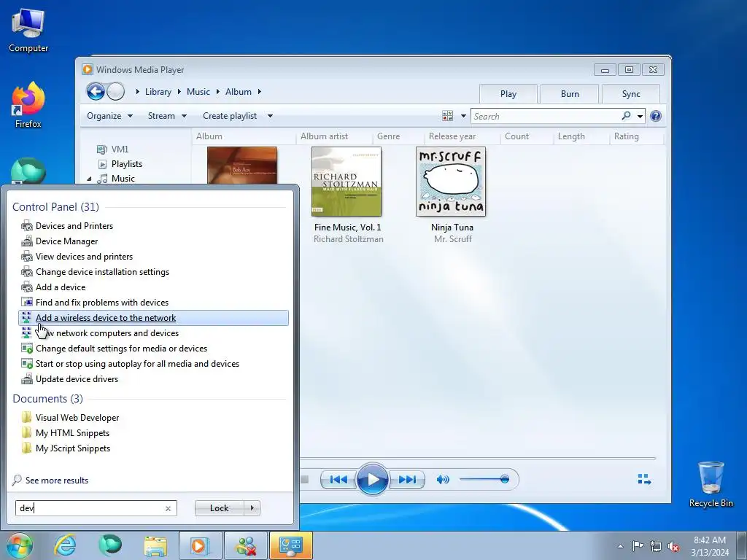Click the Music breadcrumb
The height and width of the screenshot is (560, 747).
[198, 91]
